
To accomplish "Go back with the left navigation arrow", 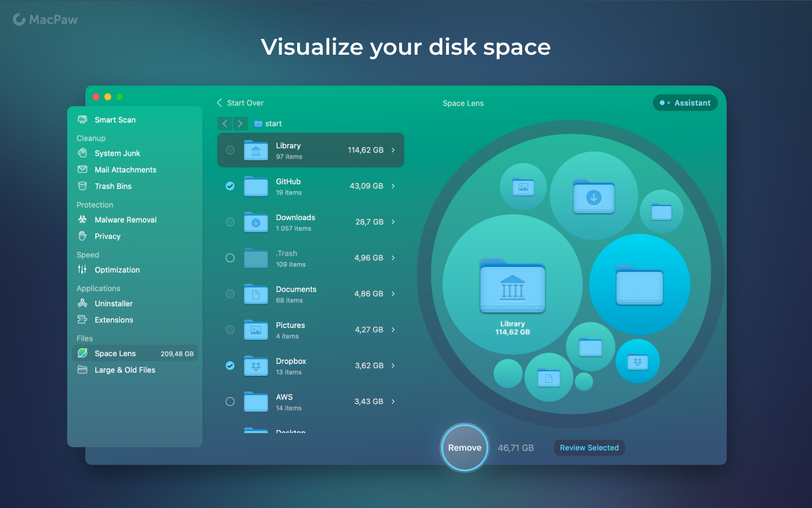I will click(224, 124).
